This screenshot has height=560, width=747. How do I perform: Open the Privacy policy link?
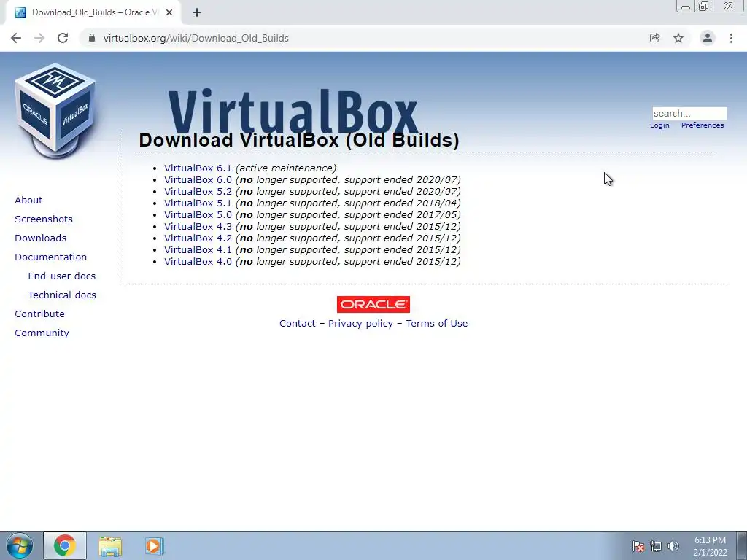point(360,323)
